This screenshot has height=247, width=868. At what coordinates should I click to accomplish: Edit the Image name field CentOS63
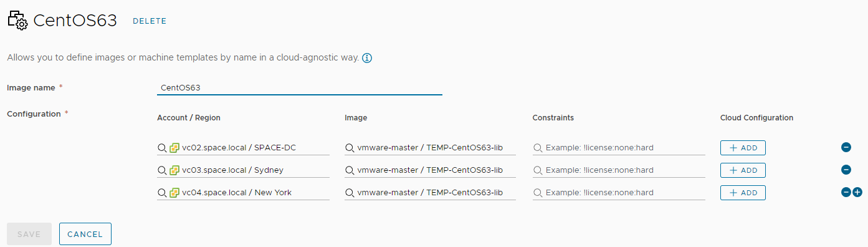tap(300, 88)
